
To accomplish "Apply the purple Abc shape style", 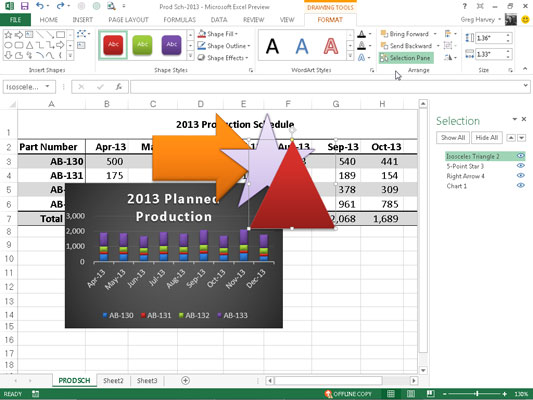I will (172, 45).
